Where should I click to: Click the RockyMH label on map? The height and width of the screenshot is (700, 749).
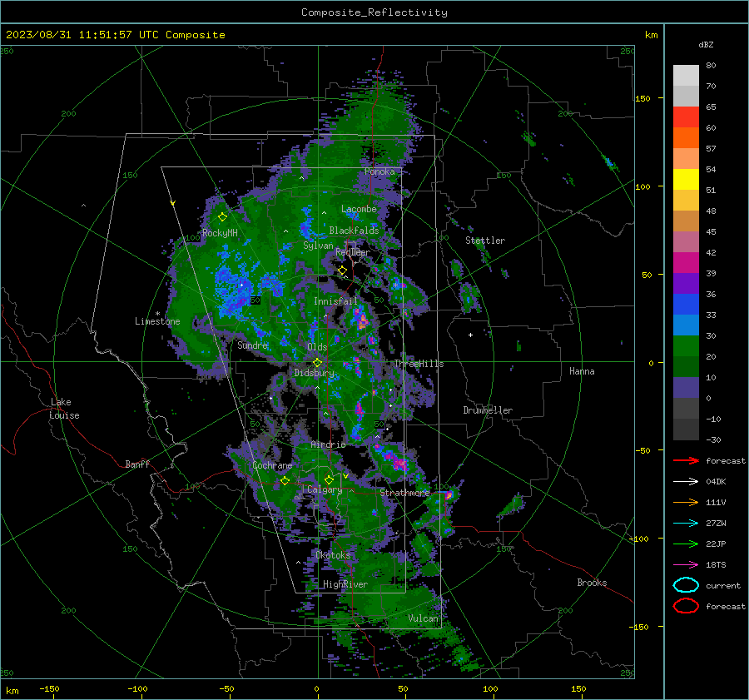(220, 233)
